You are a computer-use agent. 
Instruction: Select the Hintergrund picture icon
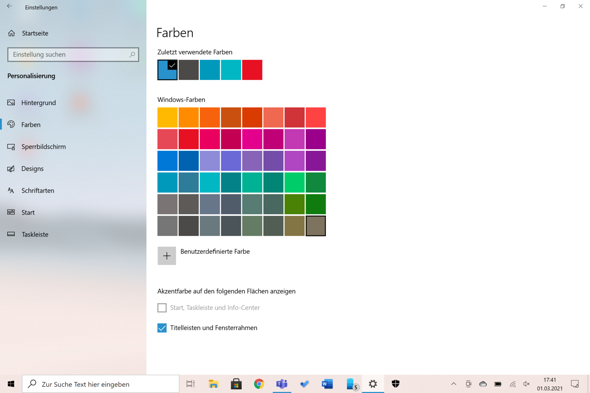pyautogui.click(x=11, y=102)
